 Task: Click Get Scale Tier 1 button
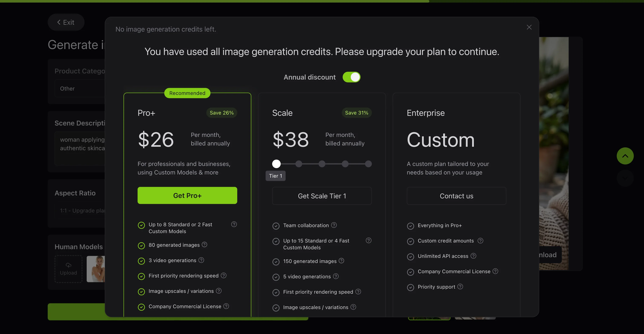pyautogui.click(x=322, y=196)
